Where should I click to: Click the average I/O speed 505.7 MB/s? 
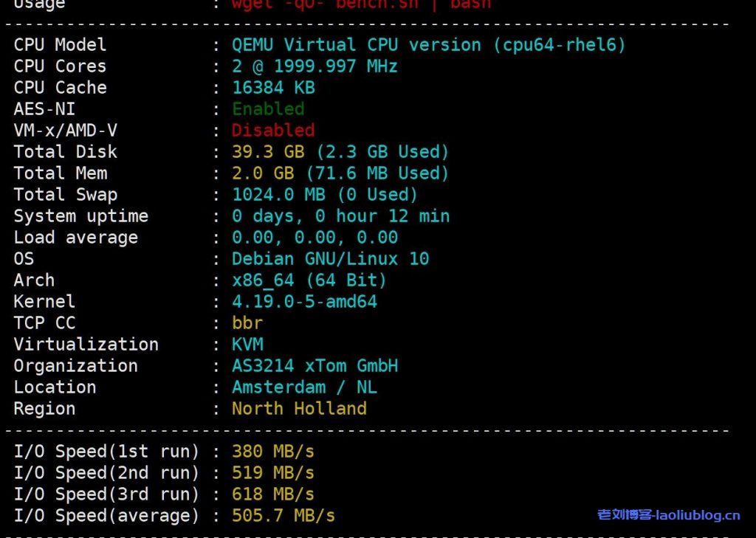283,516
